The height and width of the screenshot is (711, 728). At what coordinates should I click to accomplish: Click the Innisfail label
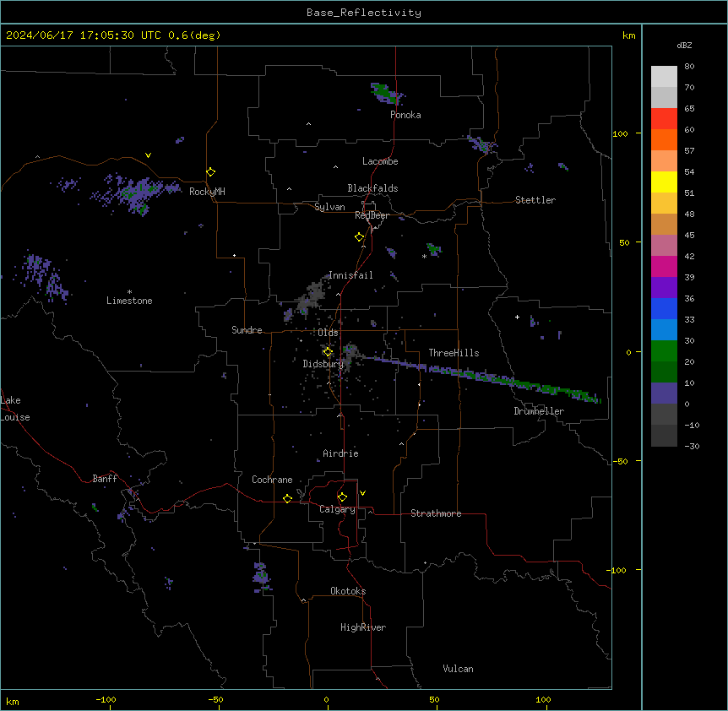click(x=350, y=275)
